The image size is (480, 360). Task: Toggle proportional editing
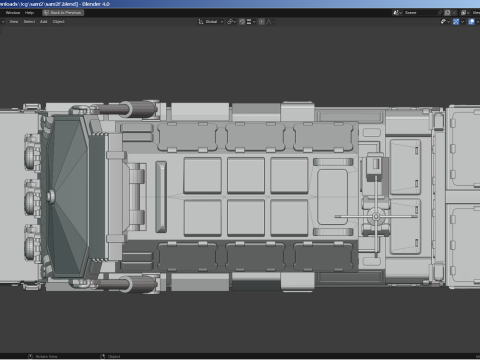pyautogui.click(x=262, y=22)
